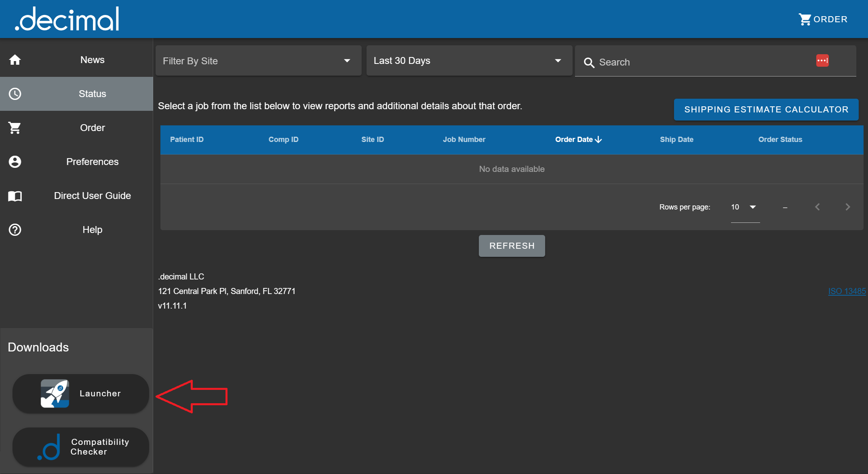Expand the Last 30 Days date range

pyautogui.click(x=469, y=61)
